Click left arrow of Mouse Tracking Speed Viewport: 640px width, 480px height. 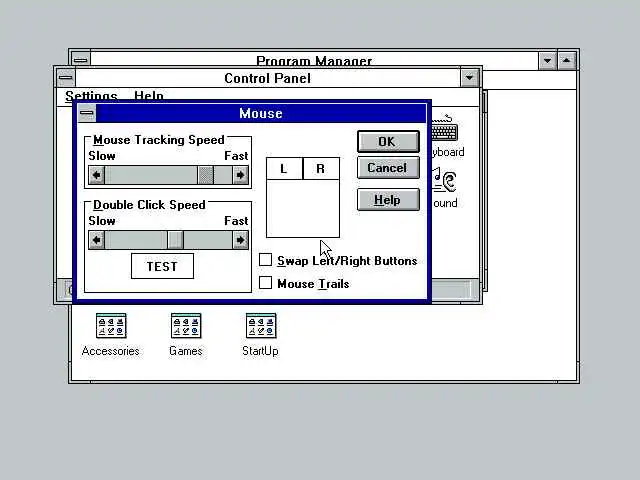(x=97, y=175)
